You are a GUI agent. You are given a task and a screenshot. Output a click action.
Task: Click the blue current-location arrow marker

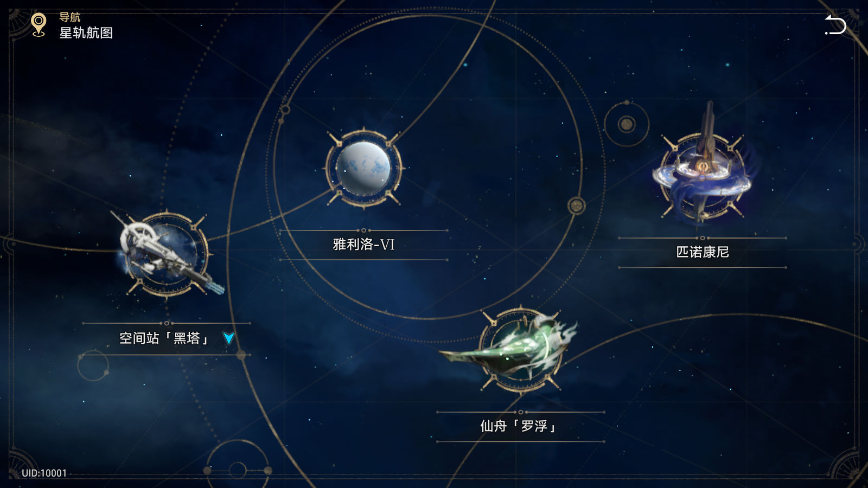point(229,338)
